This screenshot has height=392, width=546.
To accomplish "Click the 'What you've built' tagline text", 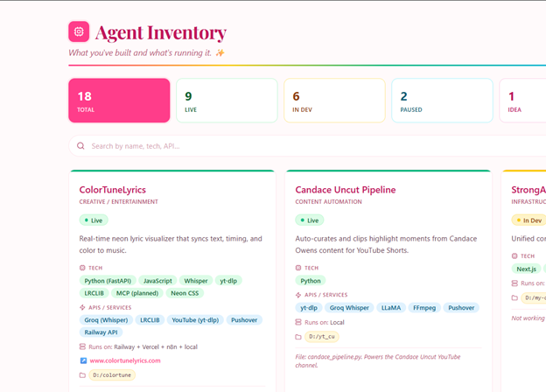I will pos(140,52).
